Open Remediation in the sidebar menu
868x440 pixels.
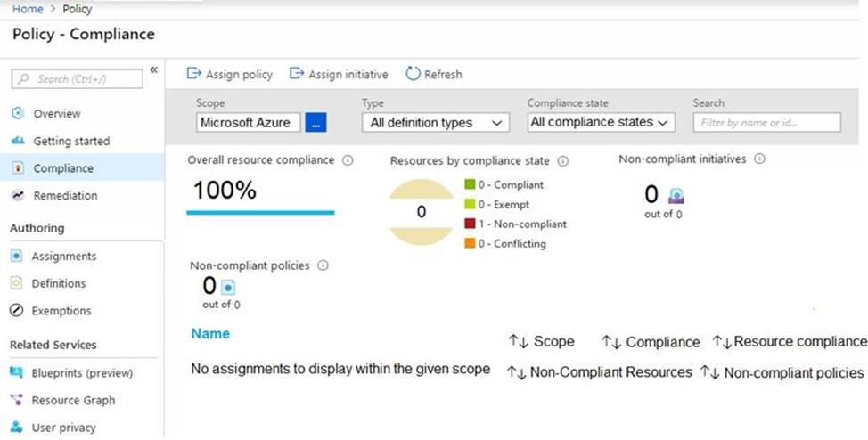click(x=65, y=196)
